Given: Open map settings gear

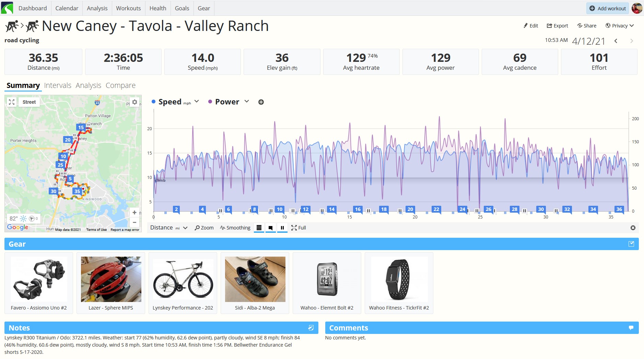Looking at the screenshot, I should [135, 102].
